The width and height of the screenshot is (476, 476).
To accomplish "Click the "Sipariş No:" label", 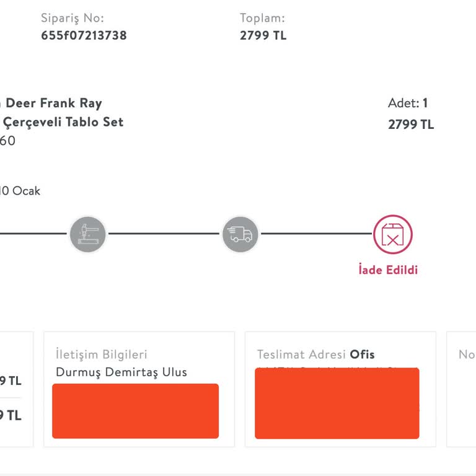I will point(73,18).
